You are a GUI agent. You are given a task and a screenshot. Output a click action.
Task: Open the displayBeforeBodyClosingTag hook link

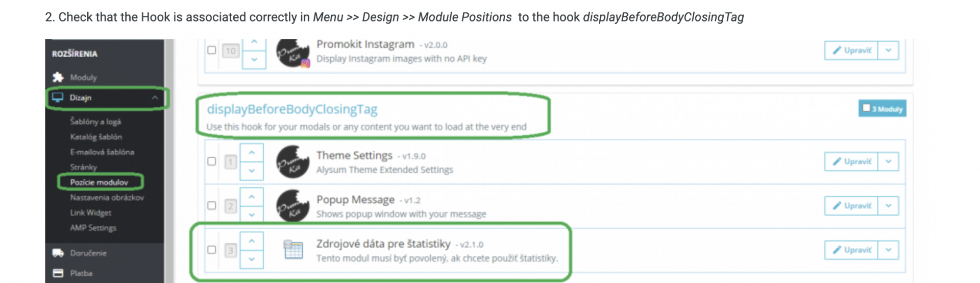pos(292,109)
